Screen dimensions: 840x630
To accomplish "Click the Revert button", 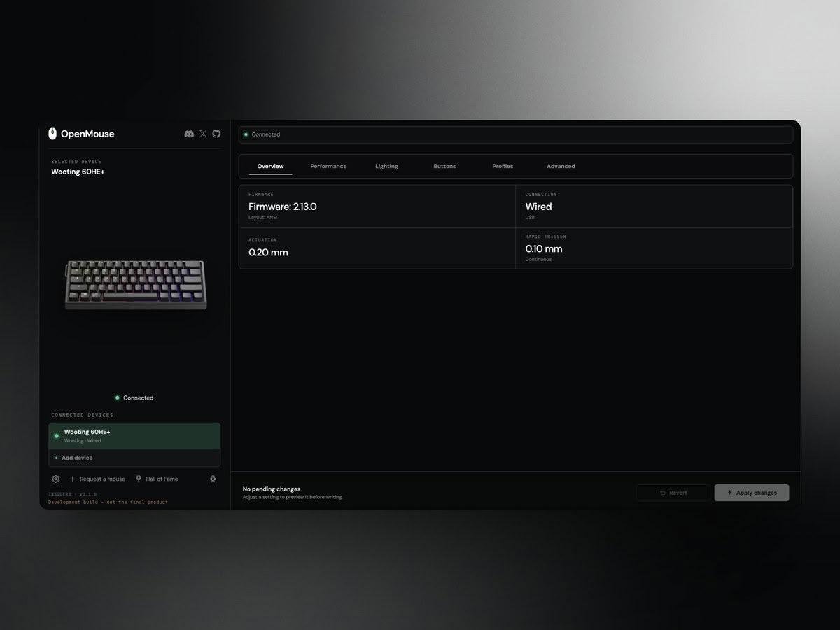I will (x=673, y=493).
